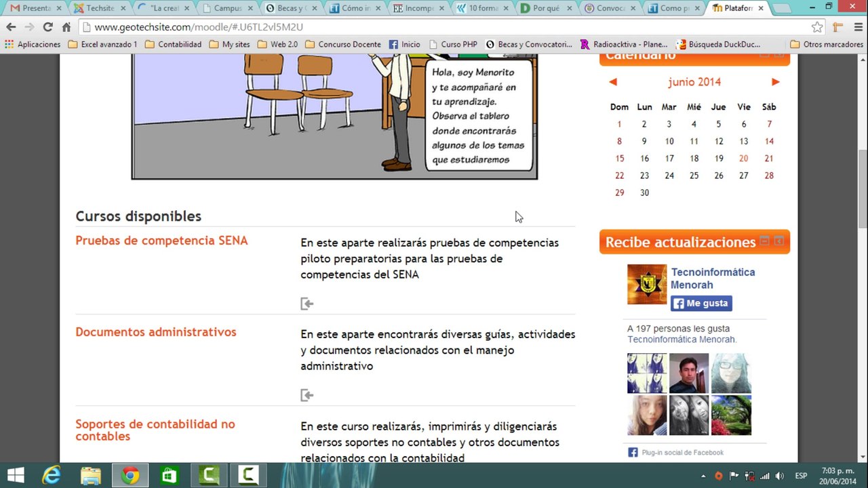Like the page with Me gusta
868x488 pixels.
pos(701,303)
